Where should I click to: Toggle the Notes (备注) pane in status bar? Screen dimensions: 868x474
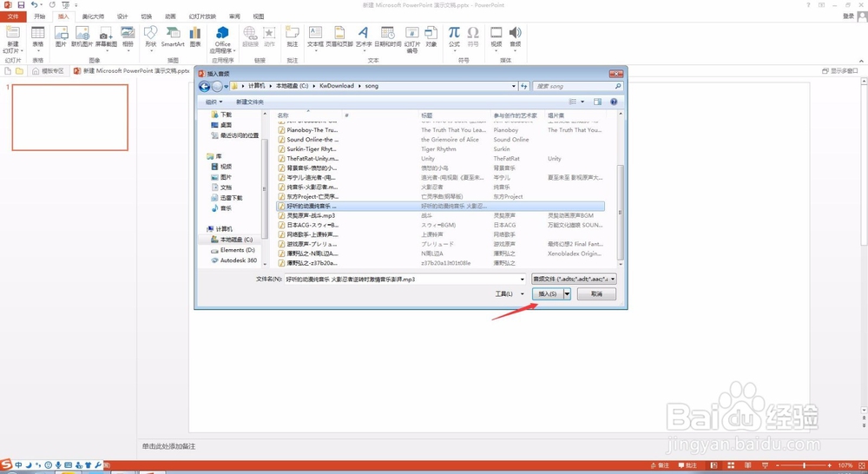(x=661, y=465)
